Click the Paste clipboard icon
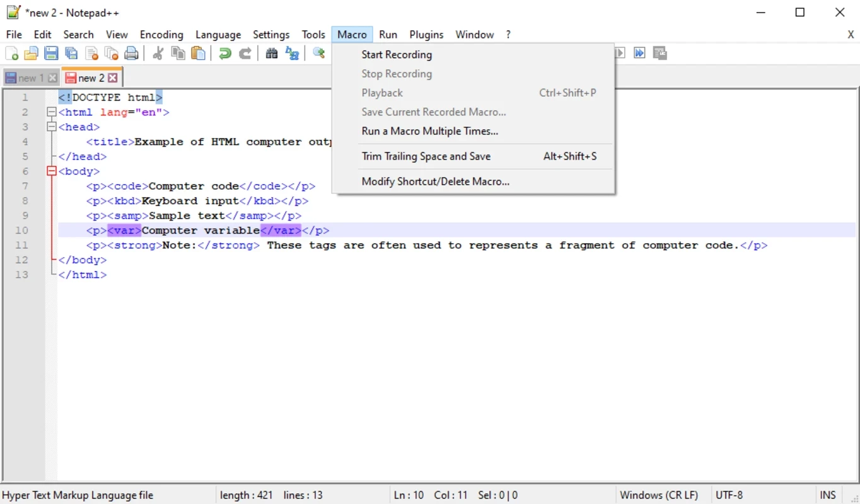860x504 pixels. [x=199, y=54]
